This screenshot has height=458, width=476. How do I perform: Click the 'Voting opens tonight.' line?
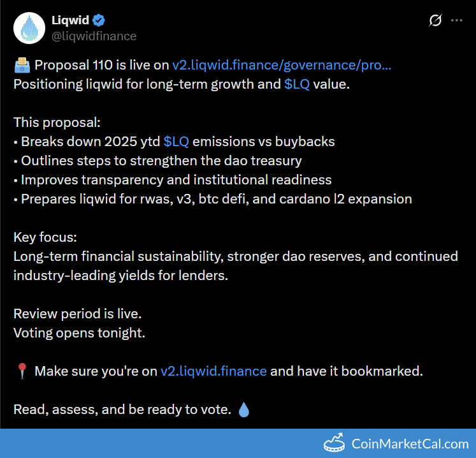click(80, 333)
